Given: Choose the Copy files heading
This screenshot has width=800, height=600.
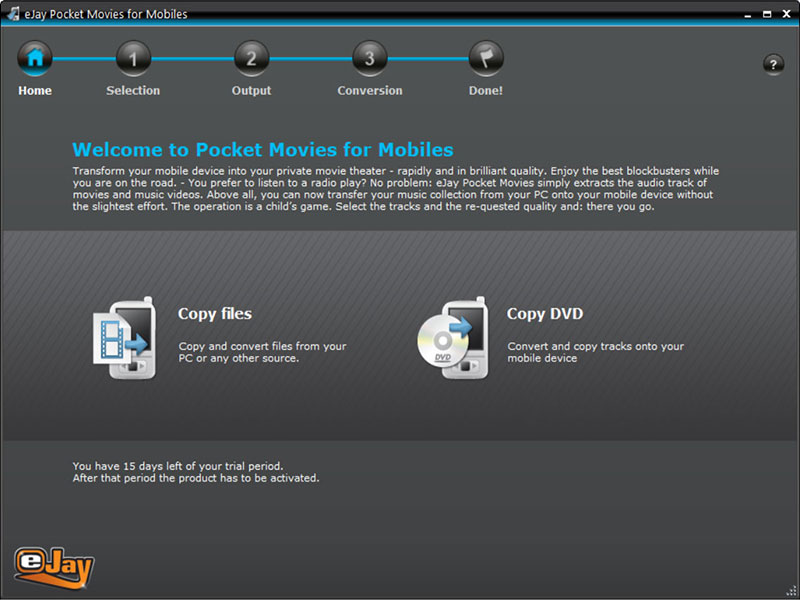Looking at the screenshot, I should 215,314.
